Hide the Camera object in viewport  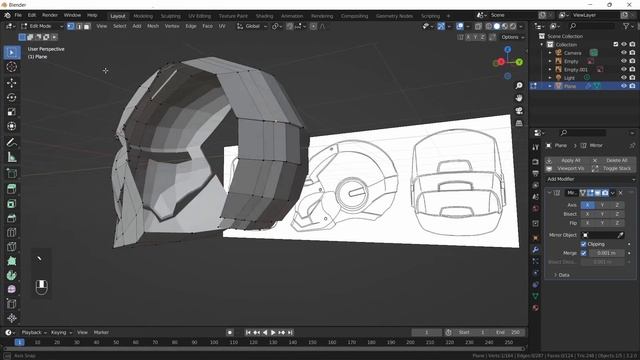[x=624, y=53]
